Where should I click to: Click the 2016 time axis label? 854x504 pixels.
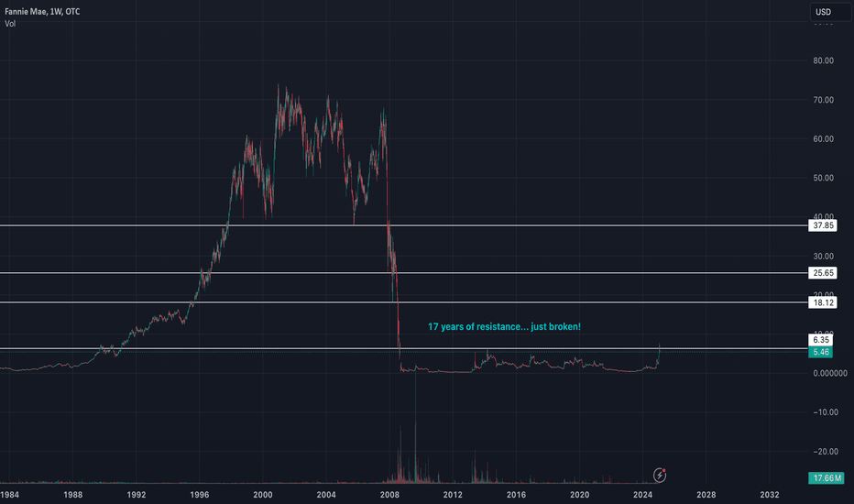516,495
